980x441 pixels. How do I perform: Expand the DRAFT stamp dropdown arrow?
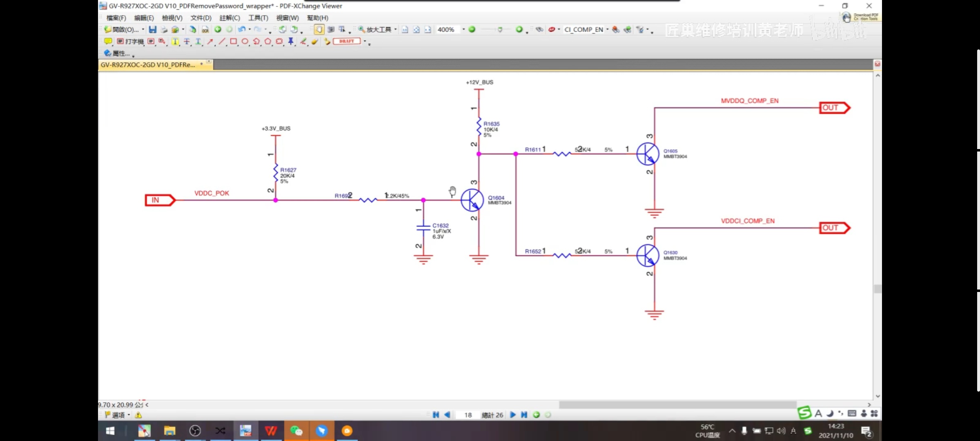coord(365,41)
